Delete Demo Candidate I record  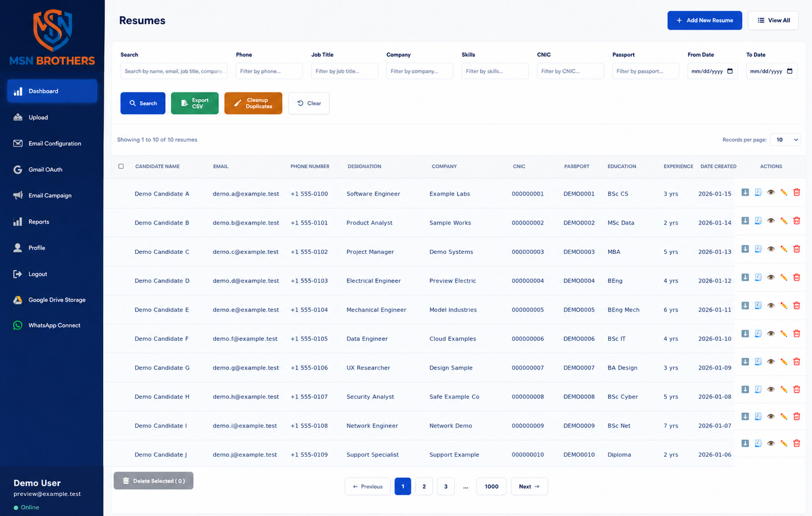point(797,416)
